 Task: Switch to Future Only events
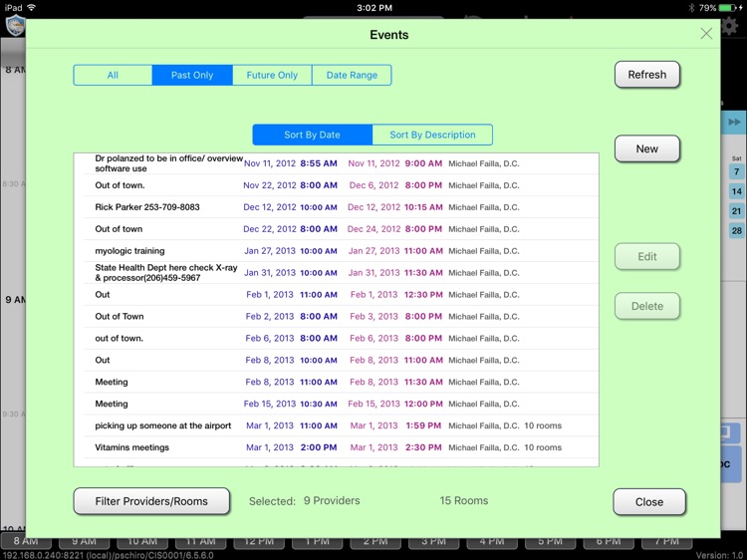tap(272, 76)
